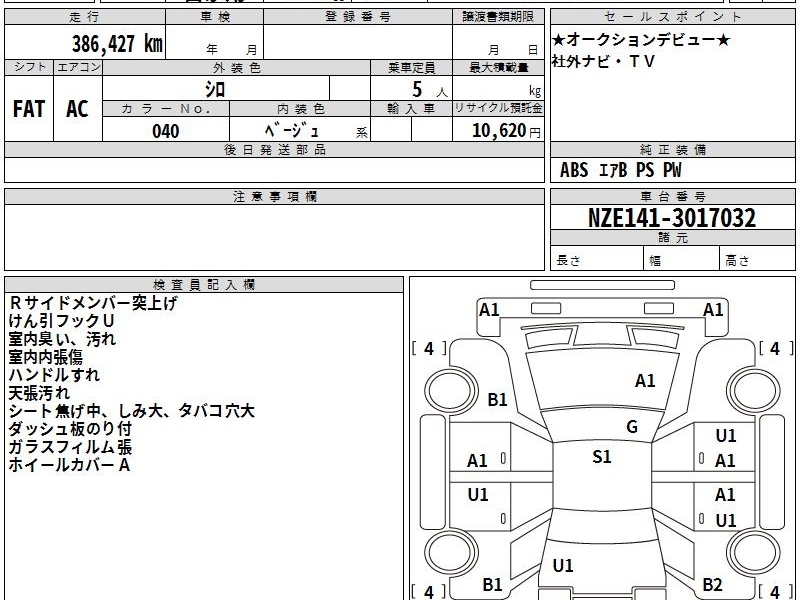Click the 諸元 header
Image resolution: width=800 pixels, height=600 pixels.
[672, 238]
